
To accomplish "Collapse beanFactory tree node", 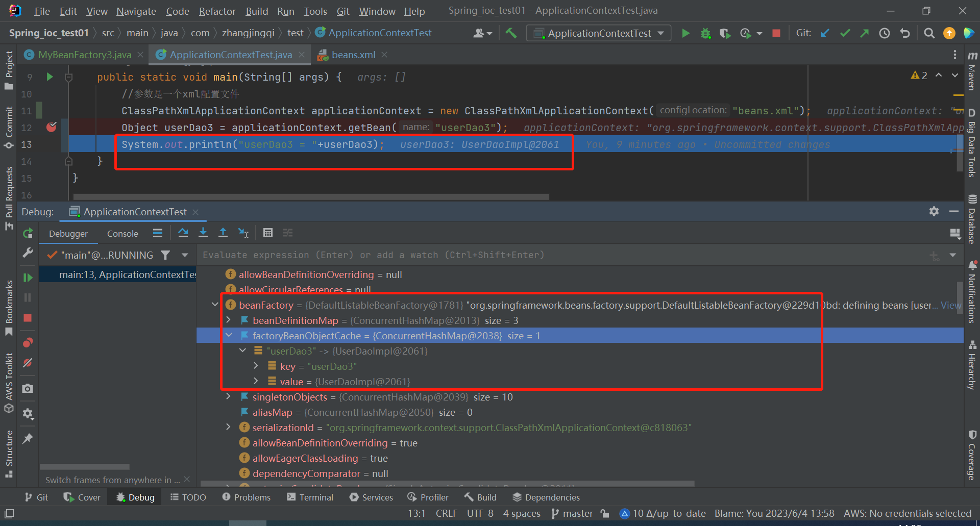I will click(x=215, y=305).
